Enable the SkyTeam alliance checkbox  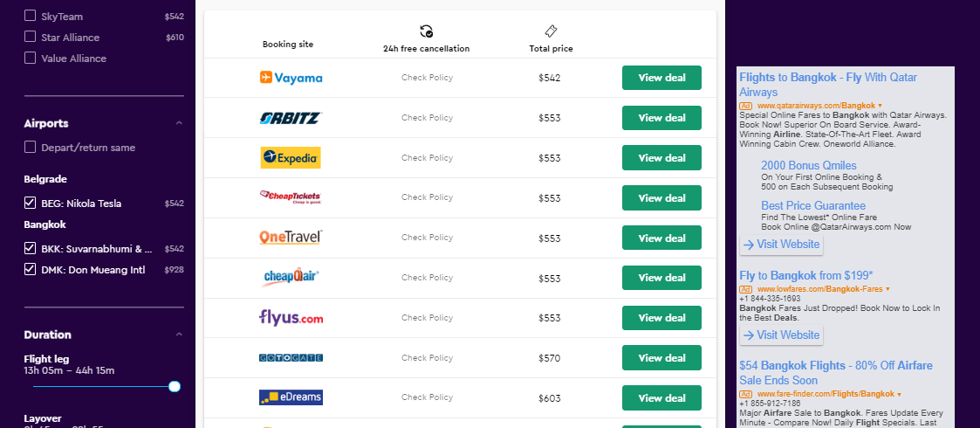30,16
